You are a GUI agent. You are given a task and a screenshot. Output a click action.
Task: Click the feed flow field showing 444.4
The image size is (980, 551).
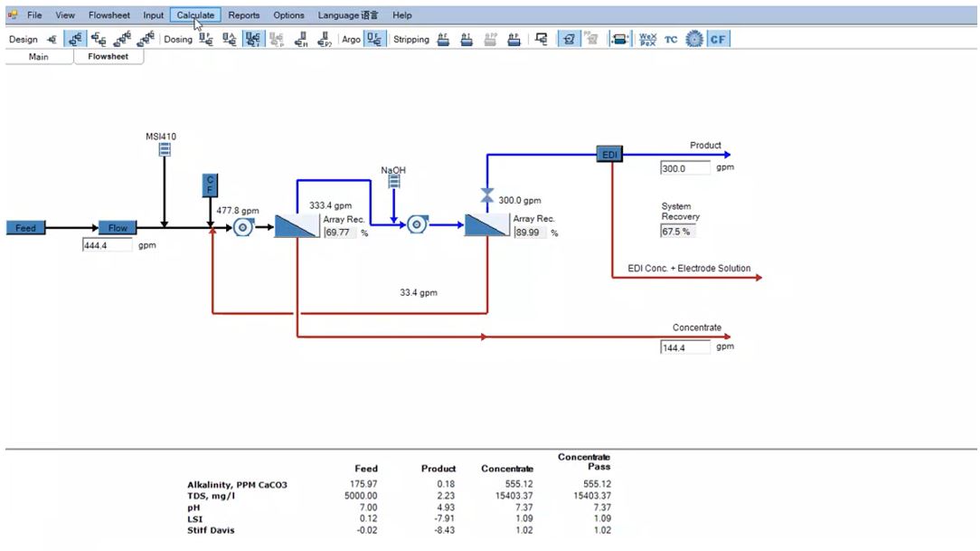(x=107, y=245)
